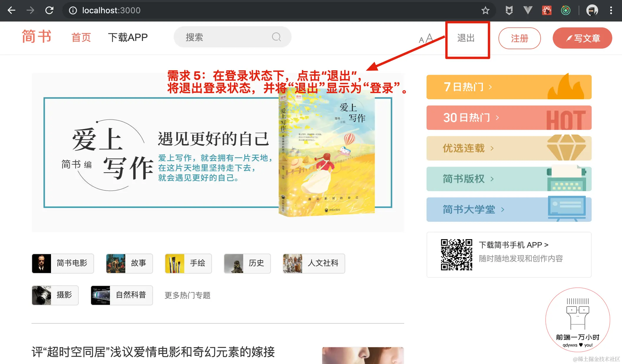The width and height of the screenshot is (622, 364).
Task: Bookmark page with star icon
Action: [x=485, y=11]
